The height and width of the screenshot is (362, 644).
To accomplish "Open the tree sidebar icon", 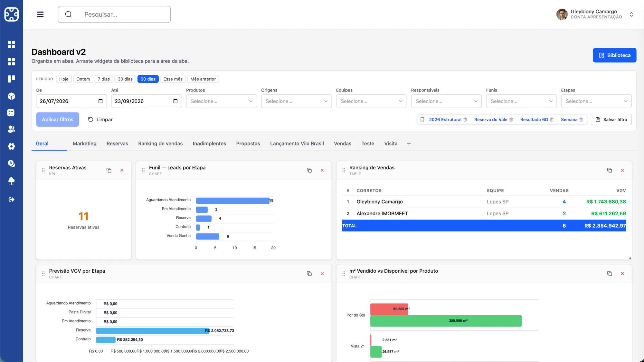I will 12,181.
